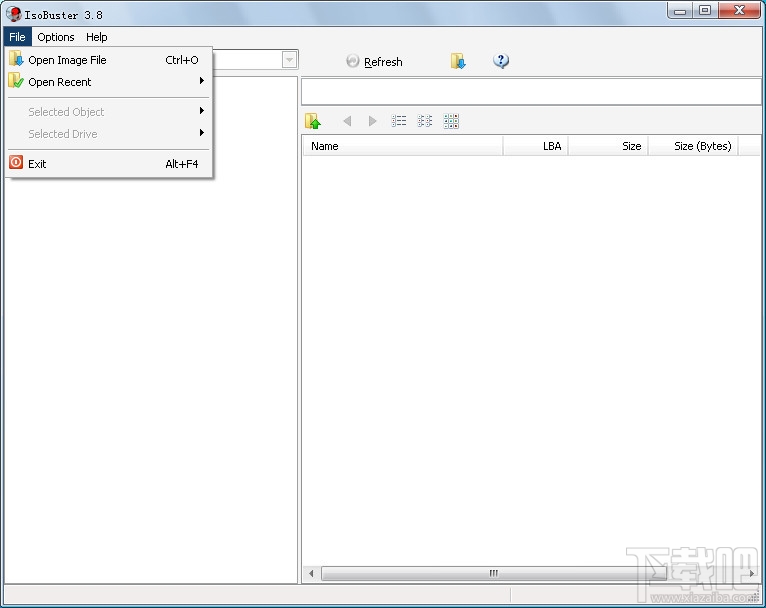The image size is (766, 608).
Task: Minimize the IsoBuster window
Action: pos(680,11)
